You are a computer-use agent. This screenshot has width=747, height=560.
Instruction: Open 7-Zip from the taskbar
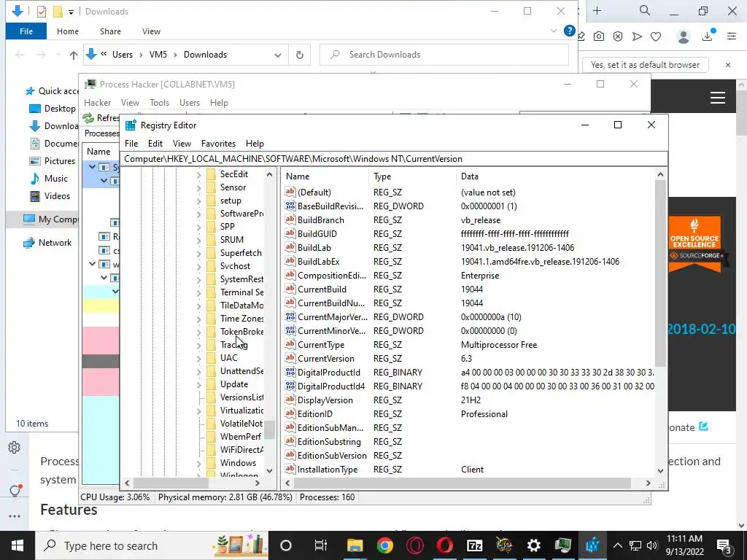[x=474, y=545]
